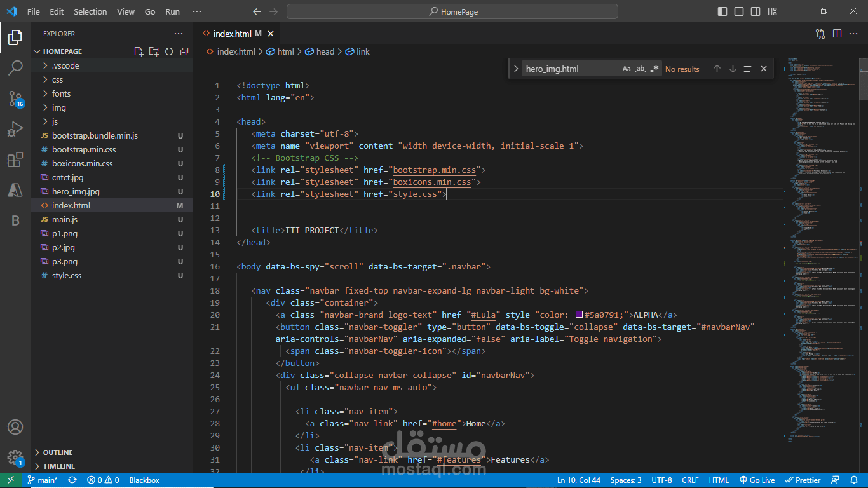Toggle Match Whole Word in find widget
Image resolution: width=868 pixels, height=488 pixels.
coord(641,69)
